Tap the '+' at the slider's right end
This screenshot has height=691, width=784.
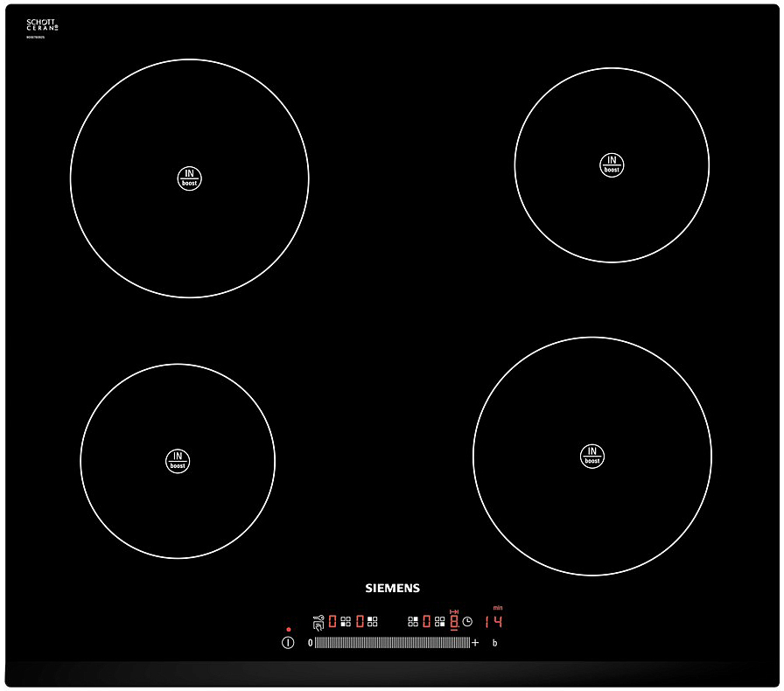pos(475,643)
